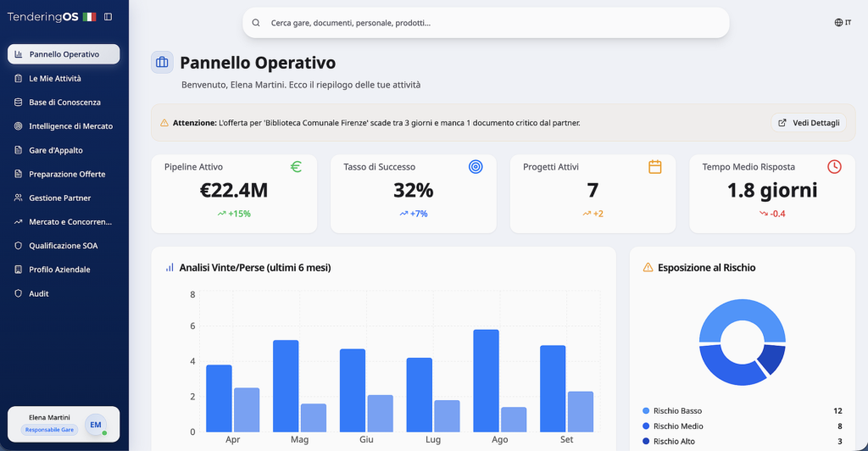This screenshot has width=868, height=451.
Task: Open the IT language selector
Action: [x=843, y=23]
